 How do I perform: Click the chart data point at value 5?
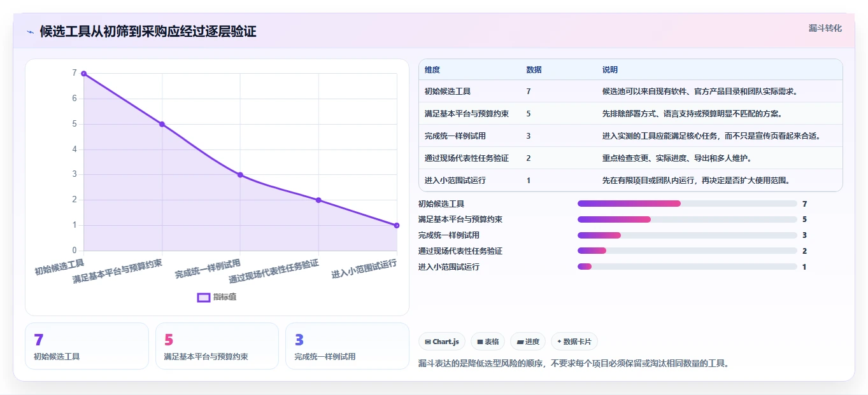pyautogui.click(x=162, y=124)
